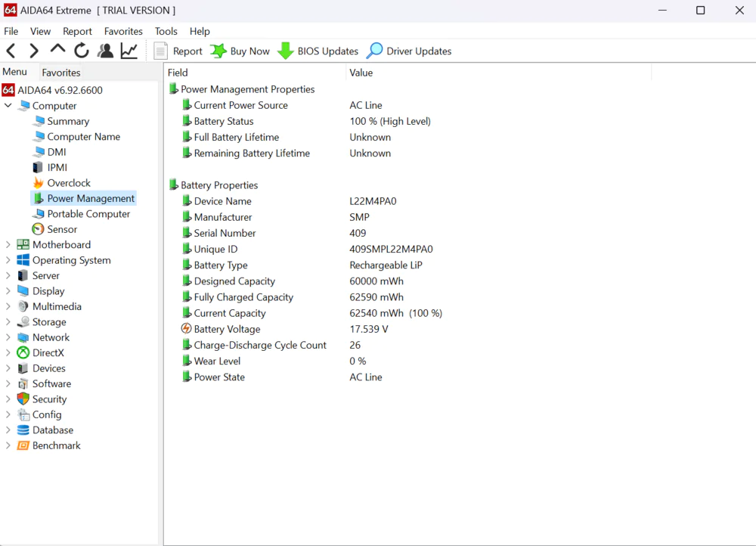
Task: Open the File menu
Action: tap(11, 31)
